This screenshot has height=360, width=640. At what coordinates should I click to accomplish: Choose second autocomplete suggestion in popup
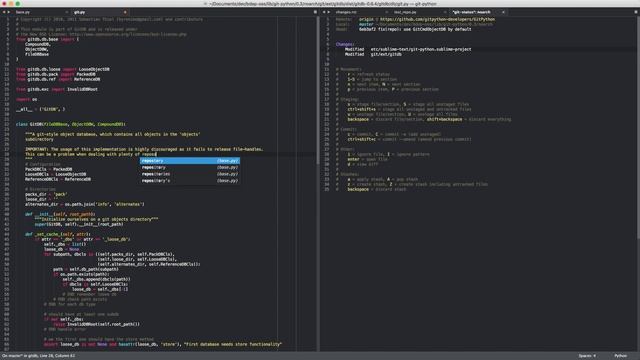pyautogui.click(x=190, y=167)
